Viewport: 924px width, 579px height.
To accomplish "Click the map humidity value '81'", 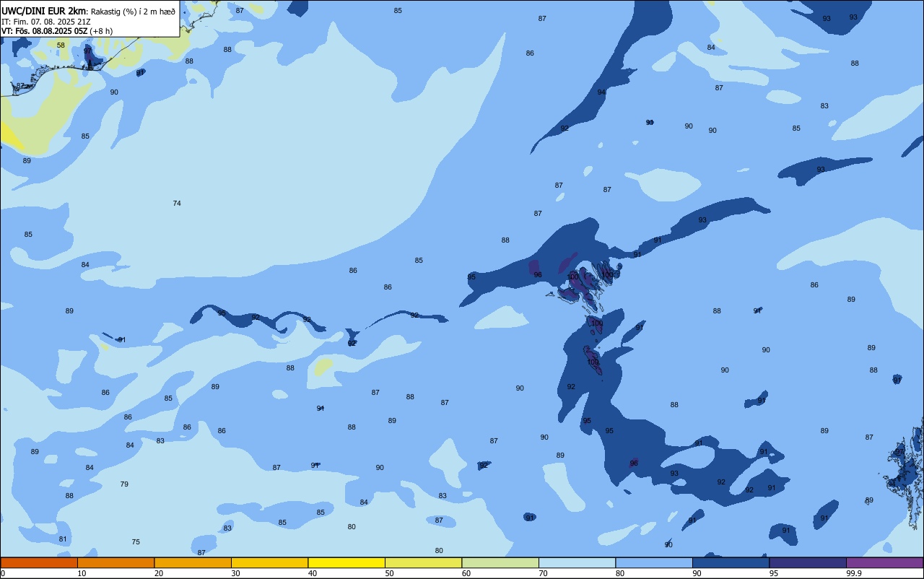I will coord(63,539).
